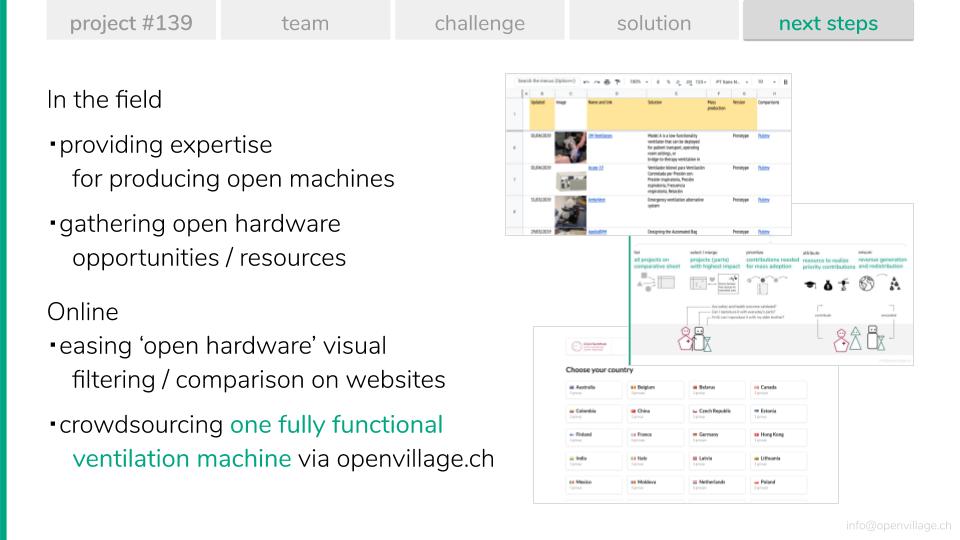
Task: Click third ventilator photo thumbnail in spreadsheet
Action: coord(570,212)
